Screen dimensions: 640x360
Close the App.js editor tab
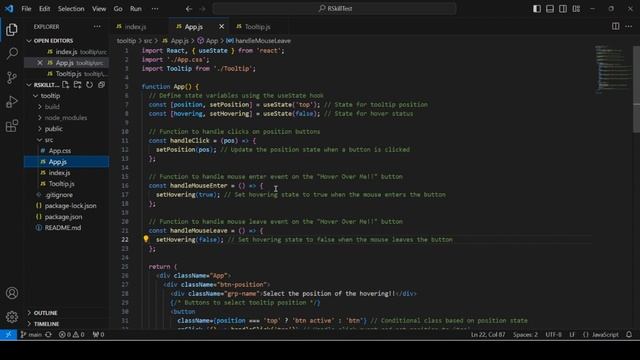tap(221, 27)
